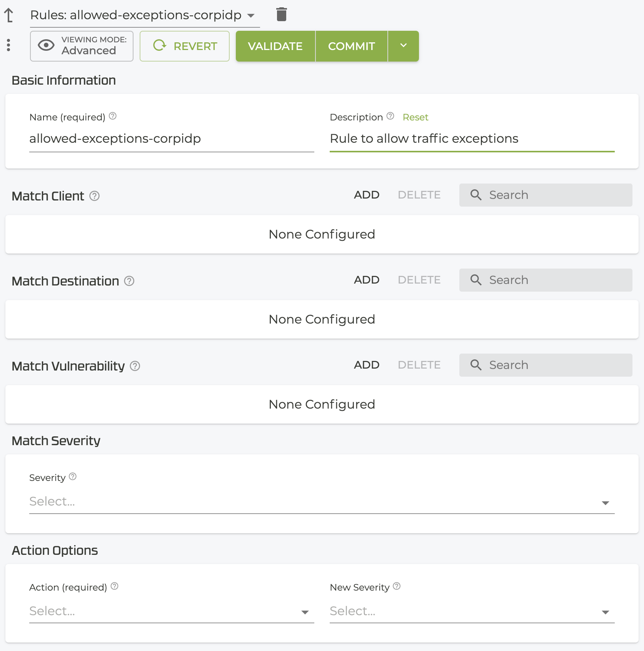Click the Match Vulnerability help icon

(x=135, y=366)
